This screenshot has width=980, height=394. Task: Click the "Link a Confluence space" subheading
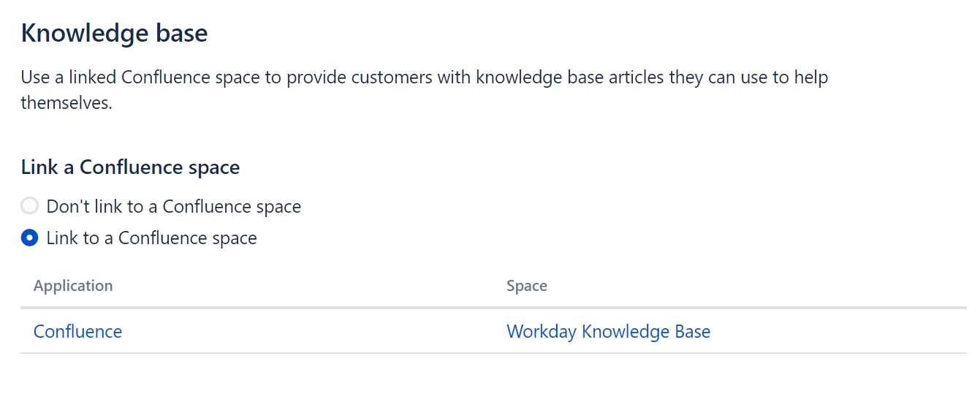tap(131, 167)
